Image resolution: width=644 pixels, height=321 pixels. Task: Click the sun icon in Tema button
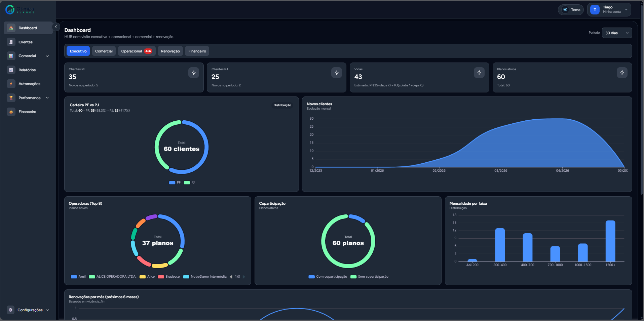[565, 10]
